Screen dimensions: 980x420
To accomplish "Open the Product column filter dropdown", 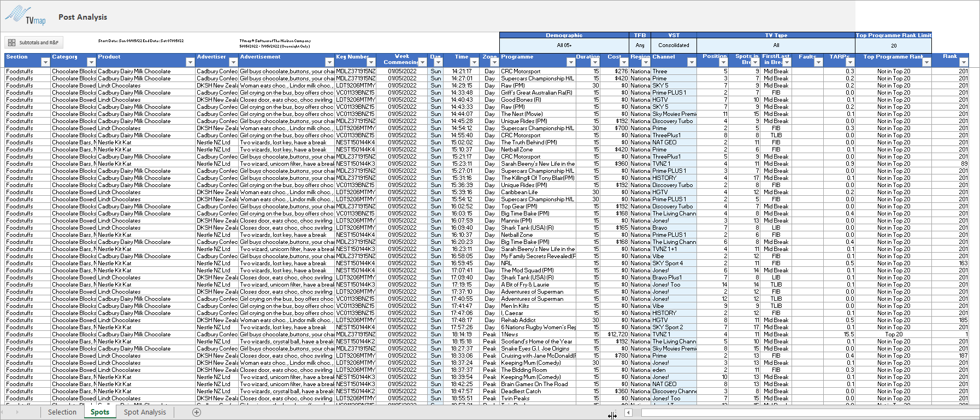I will (190, 62).
